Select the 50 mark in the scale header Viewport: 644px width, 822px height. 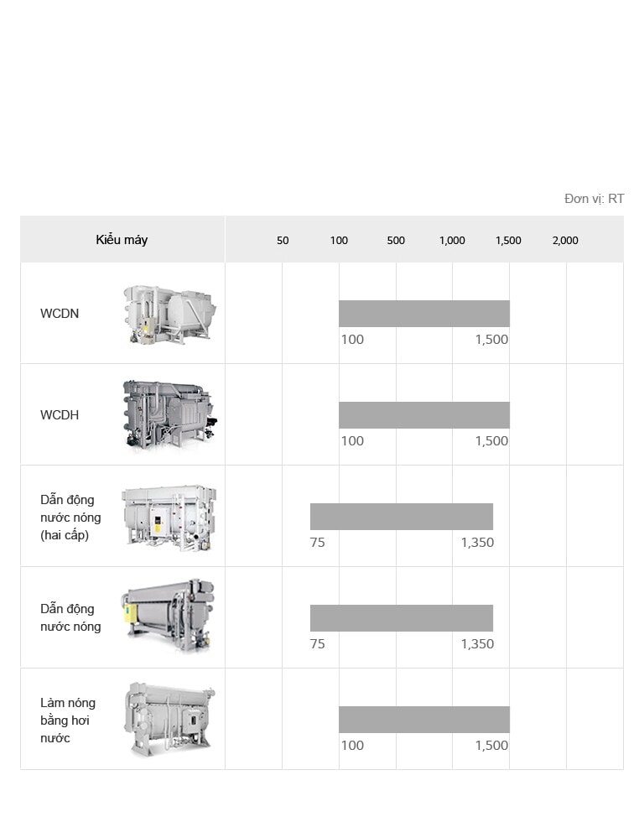pyautogui.click(x=283, y=241)
